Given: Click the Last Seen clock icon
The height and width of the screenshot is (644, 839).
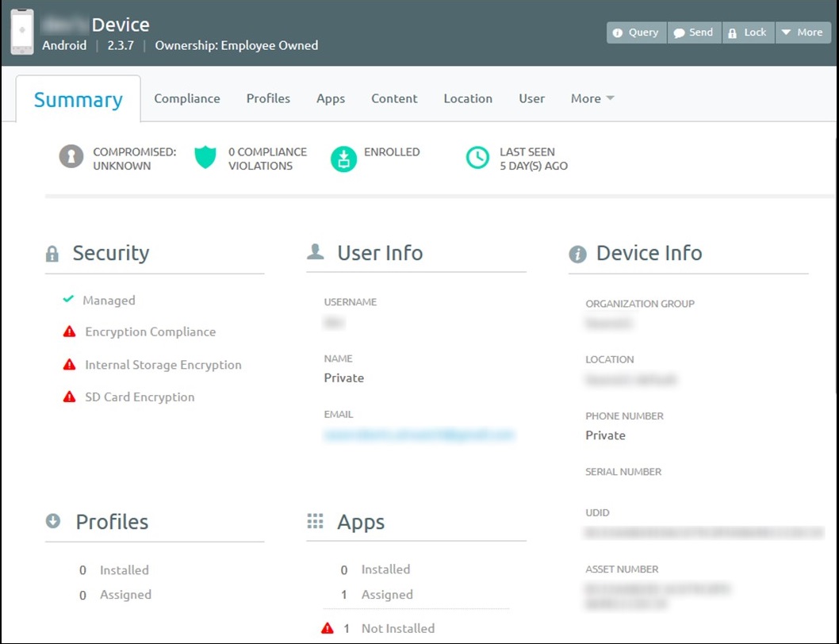Looking at the screenshot, I should pyautogui.click(x=477, y=159).
